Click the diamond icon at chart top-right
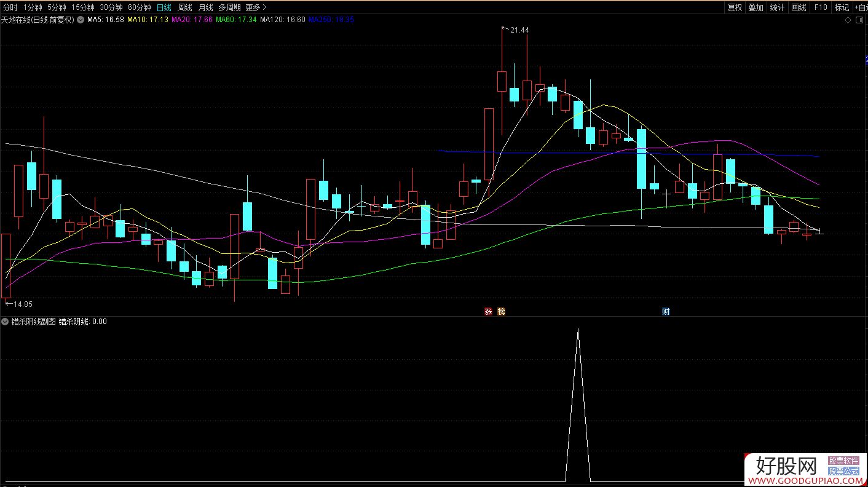868x487 pixels. tap(848, 20)
